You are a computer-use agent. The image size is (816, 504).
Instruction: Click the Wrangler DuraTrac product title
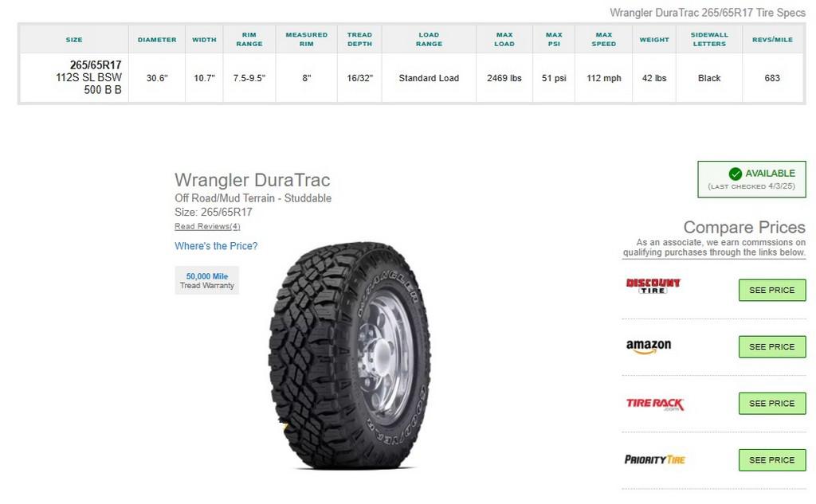click(x=252, y=180)
